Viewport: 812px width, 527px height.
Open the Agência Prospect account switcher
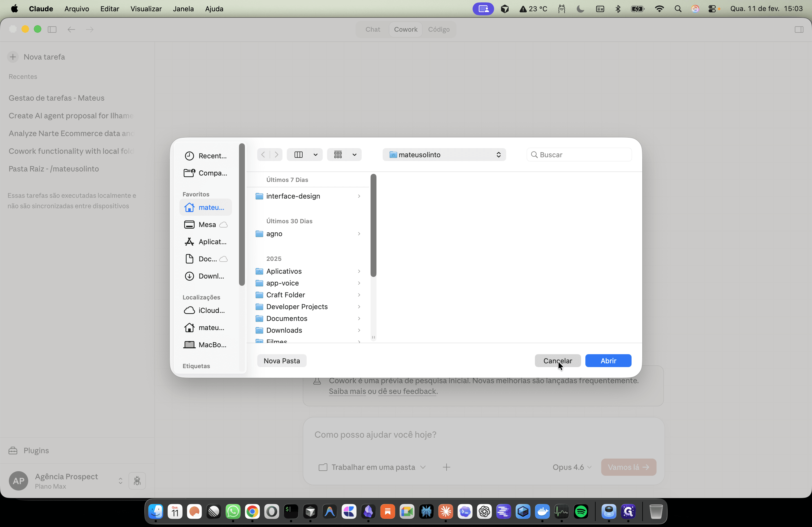(x=120, y=481)
